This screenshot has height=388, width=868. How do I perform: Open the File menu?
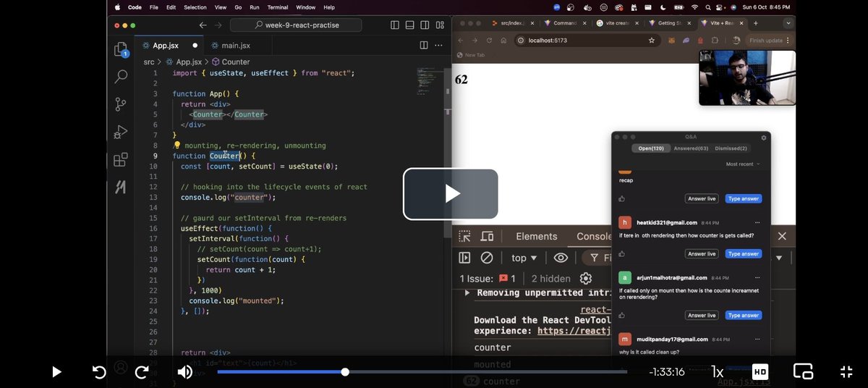point(153,7)
